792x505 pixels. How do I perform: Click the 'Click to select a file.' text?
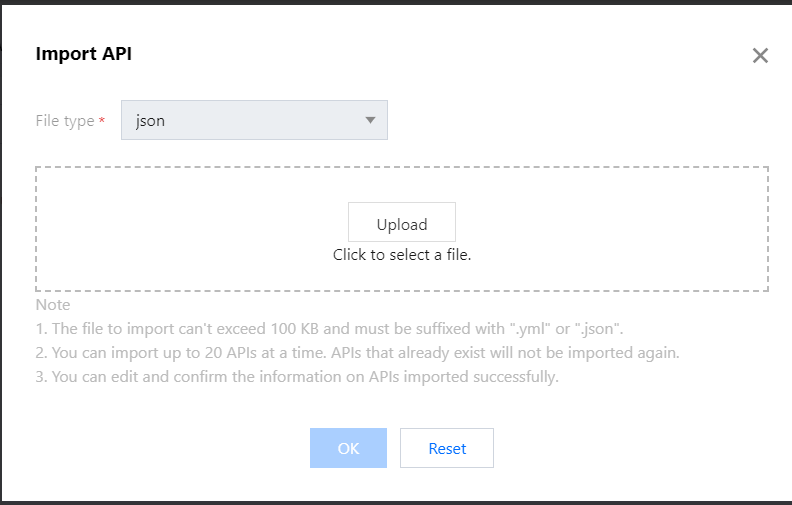401,255
